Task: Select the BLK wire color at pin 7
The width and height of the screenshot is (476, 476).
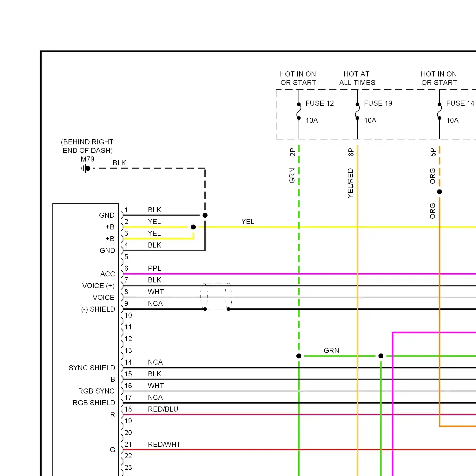Action: click(x=155, y=280)
